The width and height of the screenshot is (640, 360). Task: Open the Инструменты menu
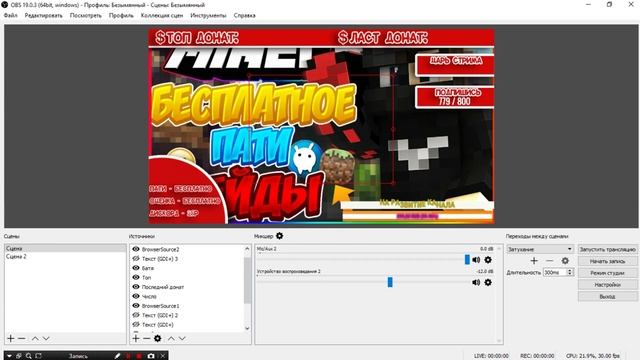[208, 15]
